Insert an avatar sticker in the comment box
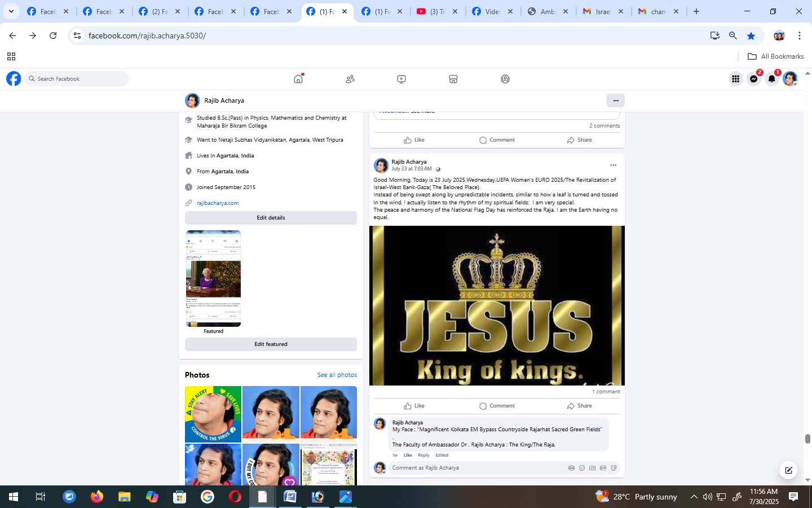Screen dimensions: 812x508 coord(571,468)
